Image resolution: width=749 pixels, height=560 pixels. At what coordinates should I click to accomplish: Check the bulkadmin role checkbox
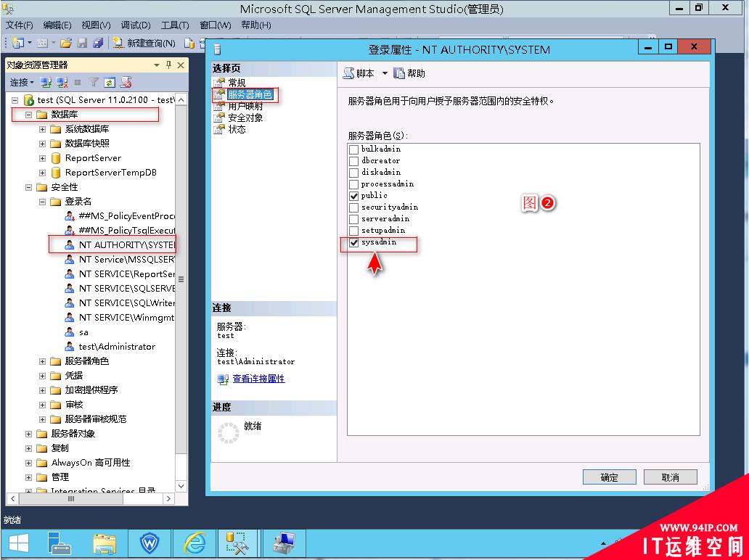pyautogui.click(x=354, y=149)
